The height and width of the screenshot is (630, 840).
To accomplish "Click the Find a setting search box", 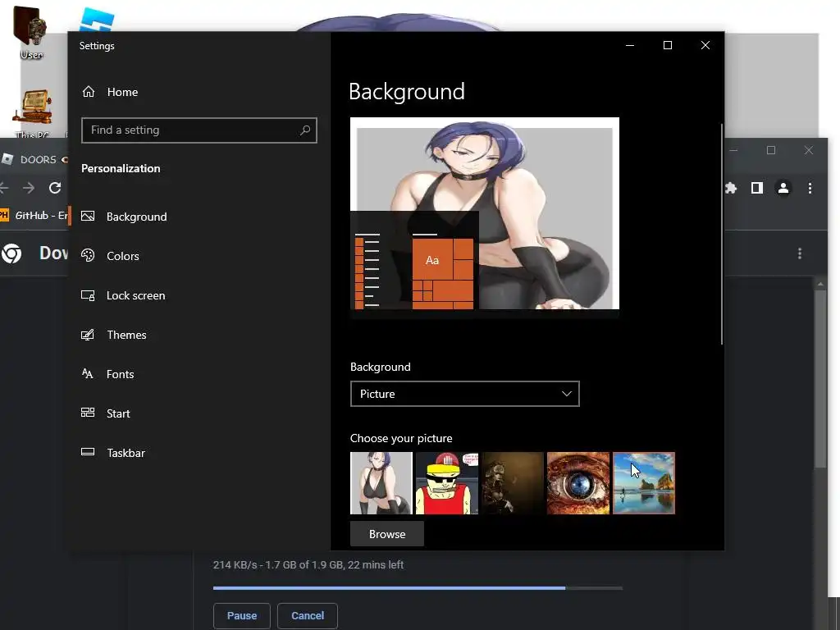I will coord(199,130).
